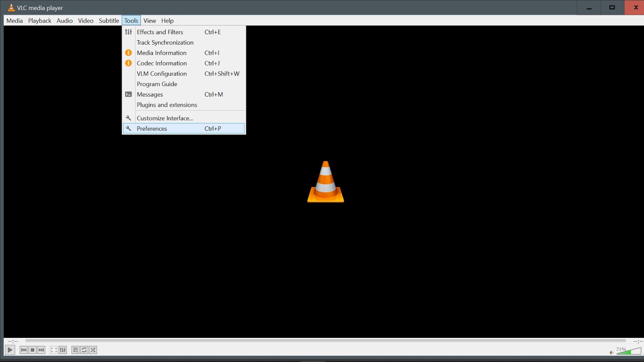The width and height of the screenshot is (644, 362).
Task: Open the Help menu
Action: tap(167, 21)
